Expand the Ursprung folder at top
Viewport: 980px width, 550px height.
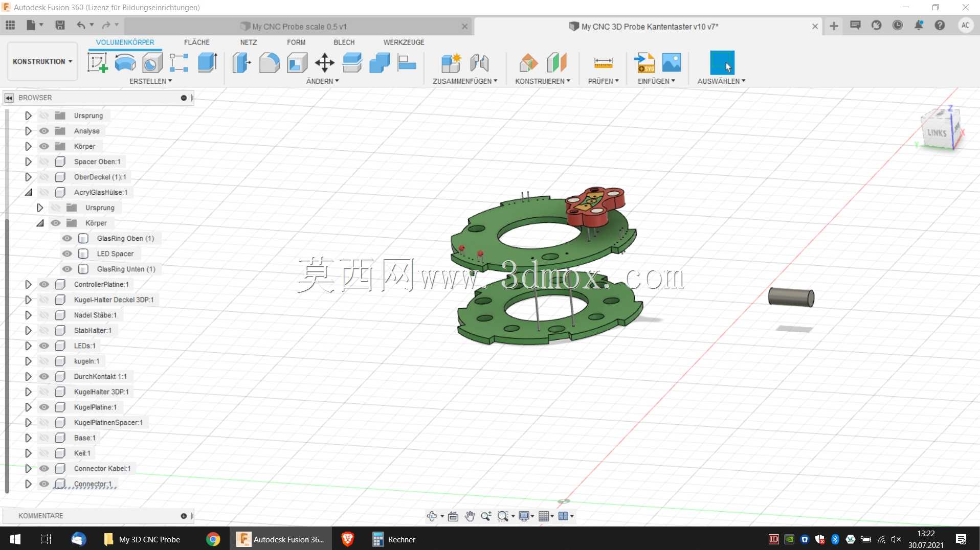(x=28, y=116)
